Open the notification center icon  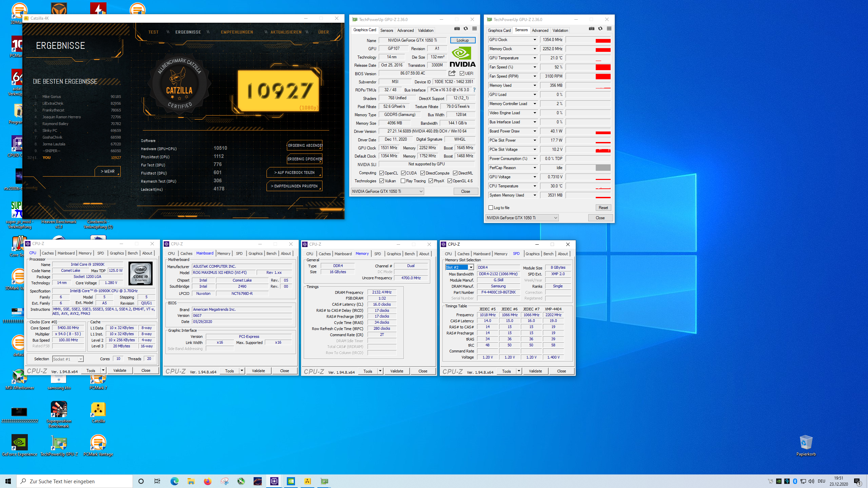[857, 481]
